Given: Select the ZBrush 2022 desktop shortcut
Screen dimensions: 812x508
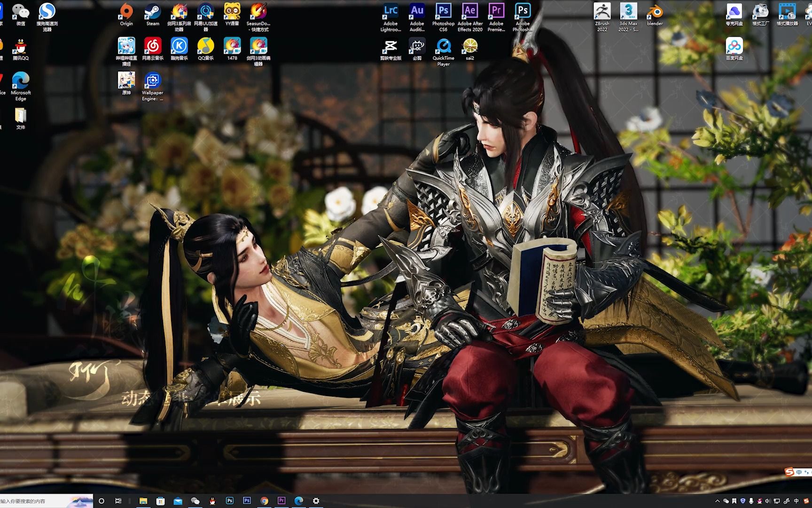Looking at the screenshot, I should pos(602,17).
